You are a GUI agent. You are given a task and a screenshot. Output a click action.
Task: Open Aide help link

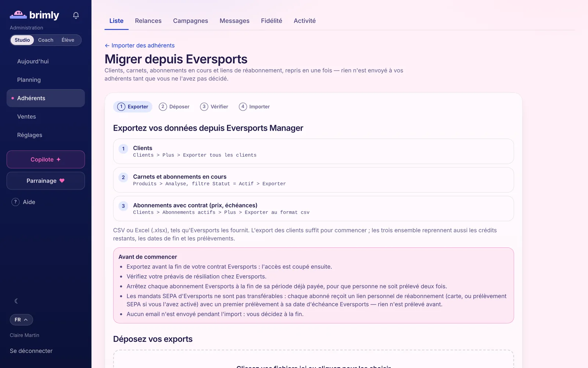pos(29,202)
